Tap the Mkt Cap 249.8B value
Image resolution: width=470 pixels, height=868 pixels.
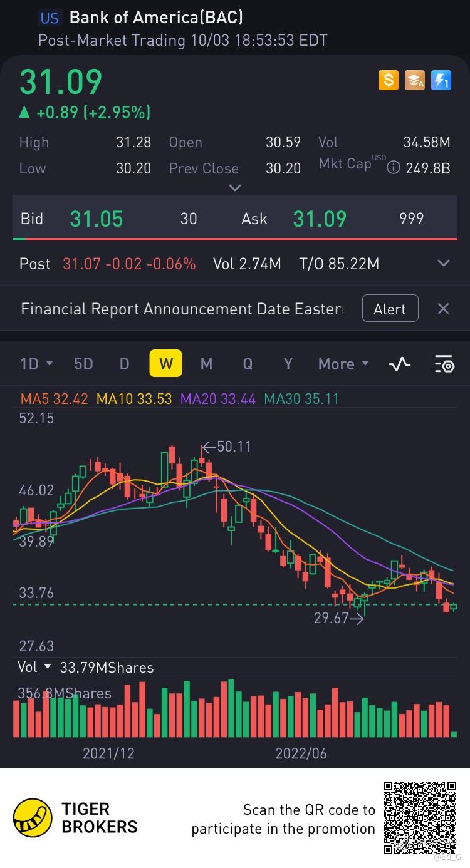428,168
